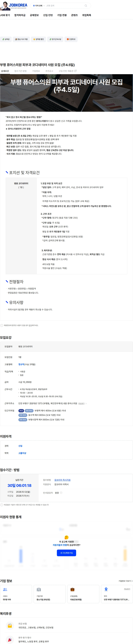Screen dimensions: 133x644
Task: Click the external link icon beside 신입·인턴 채용관
Action: (x=76, y=71)
